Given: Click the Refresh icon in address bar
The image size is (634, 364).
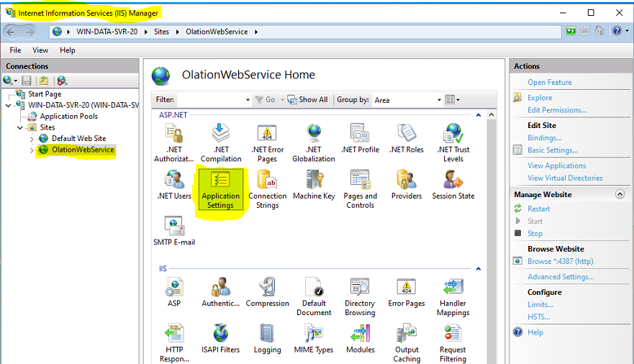Looking at the screenshot, I should click(571, 31).
